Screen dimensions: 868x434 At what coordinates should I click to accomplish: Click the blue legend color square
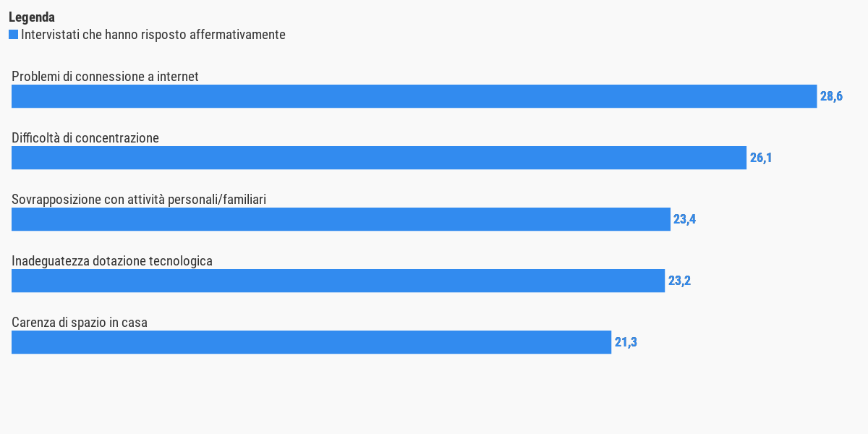click(x=13, y=35)
